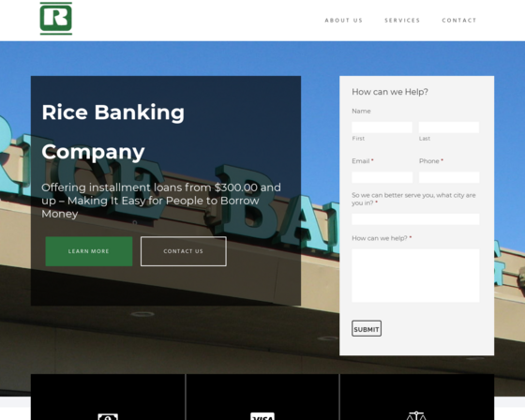Select the city input field
525x420 pixels.
(415, 219)
